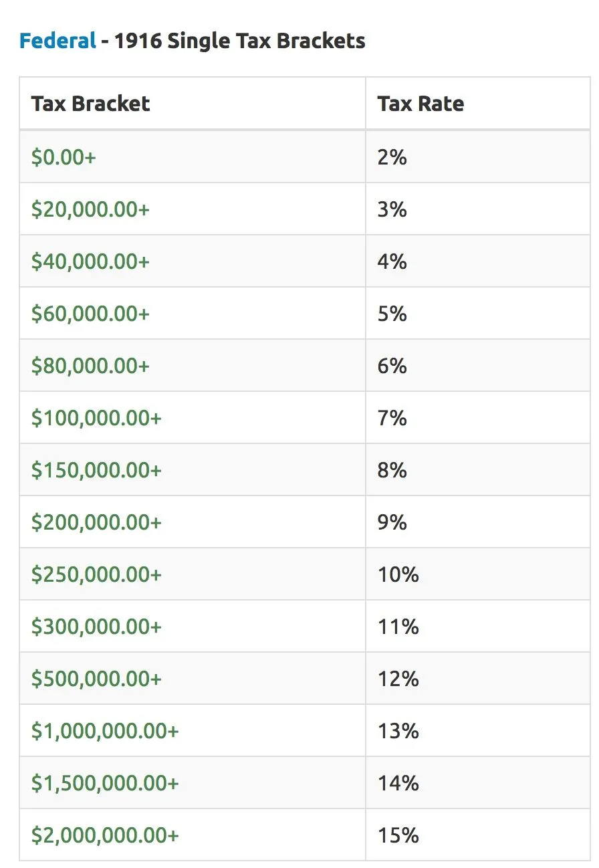
Task: Click the 15% tax rate cell
Action: 398,835
